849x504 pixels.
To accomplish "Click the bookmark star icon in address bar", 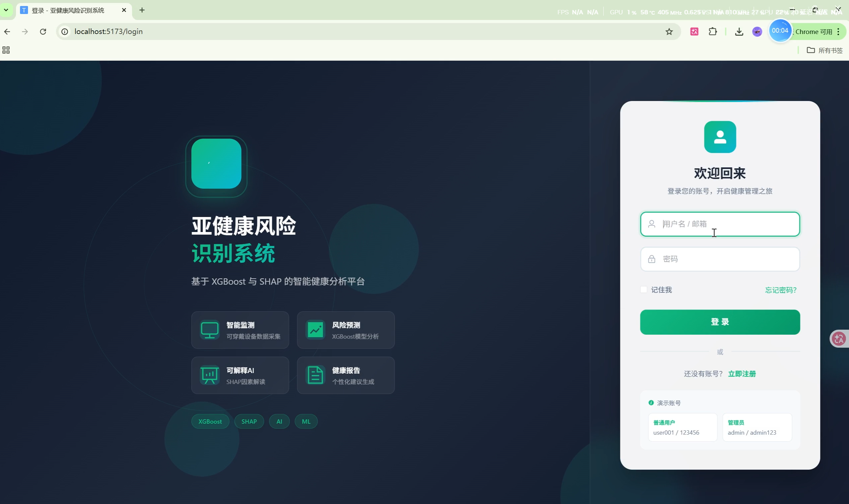I will 669,32.
